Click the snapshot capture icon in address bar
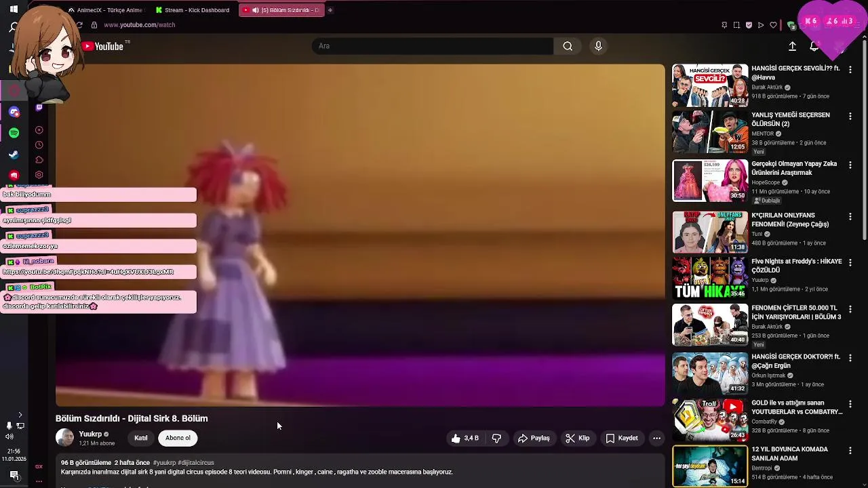The height and width of the screenshot is (488, 868). (x=736, y=25)
